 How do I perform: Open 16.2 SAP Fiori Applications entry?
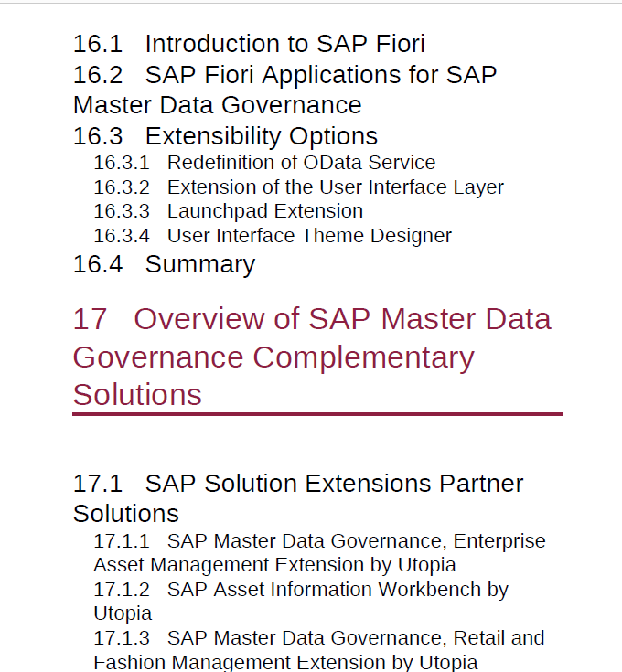tap(285, 90)
